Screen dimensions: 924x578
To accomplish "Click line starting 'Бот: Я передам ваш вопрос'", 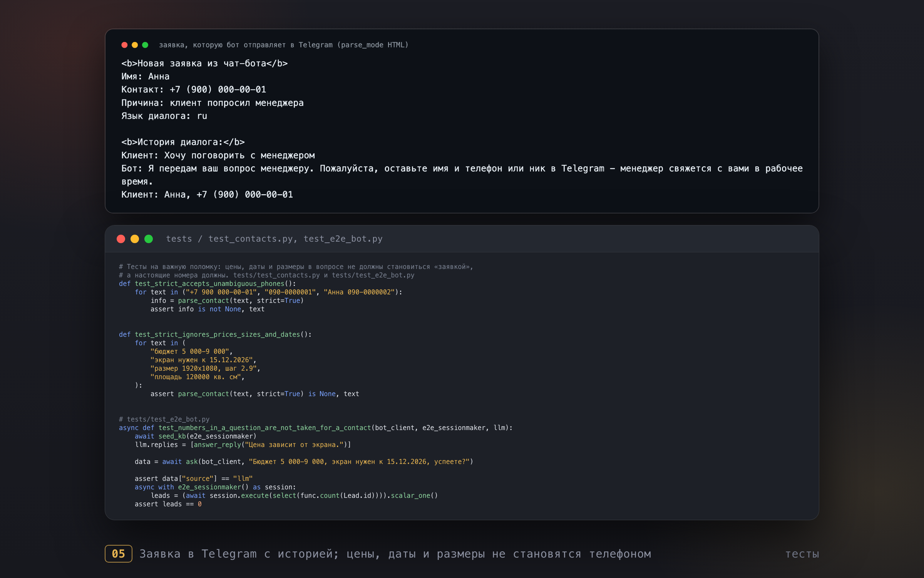I will pyautogui.click(x=462, y=175).
